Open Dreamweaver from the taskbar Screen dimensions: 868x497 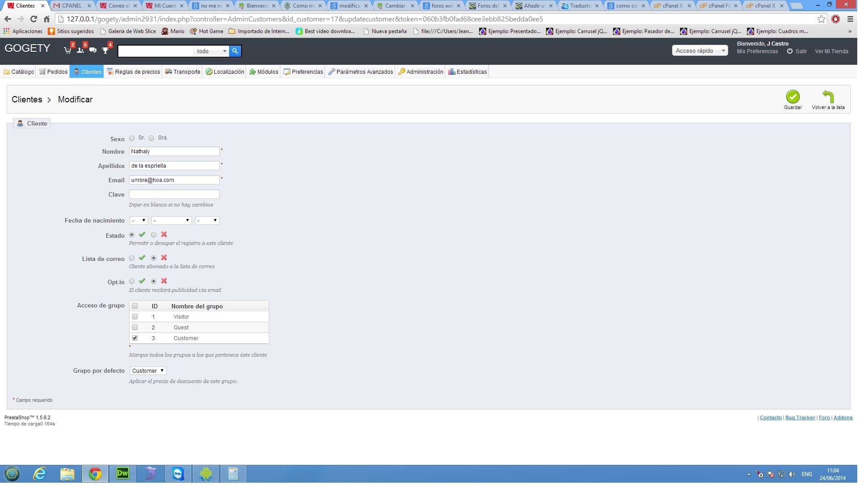pos(122,474)
